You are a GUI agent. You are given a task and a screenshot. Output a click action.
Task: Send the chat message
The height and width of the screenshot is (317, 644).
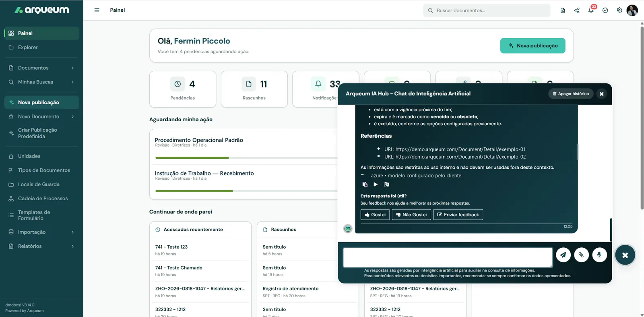(563, 255)
